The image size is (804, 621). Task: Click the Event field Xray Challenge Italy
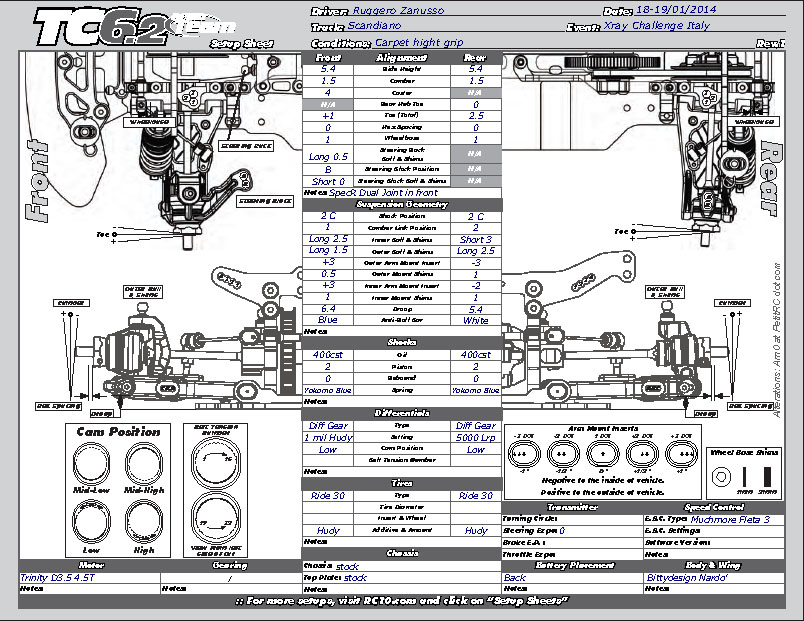[656, 26]
